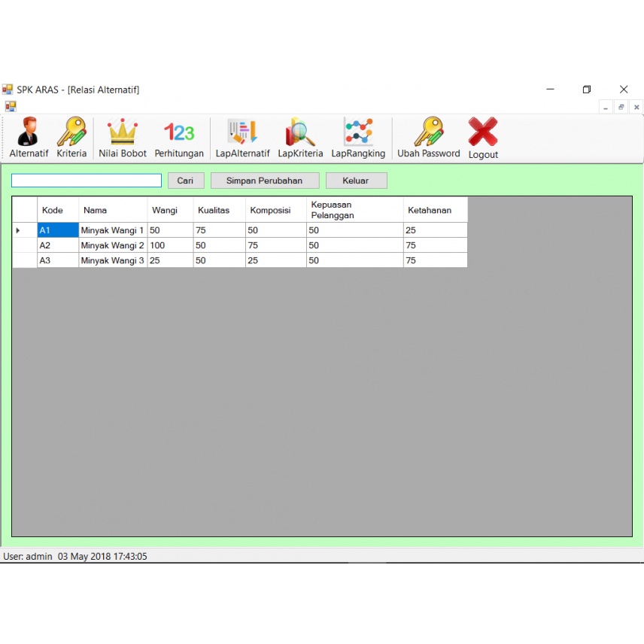Select the Minyak Wangi 1 cell
The height and width of the screenshot is (644, 644).
point(113,230)
